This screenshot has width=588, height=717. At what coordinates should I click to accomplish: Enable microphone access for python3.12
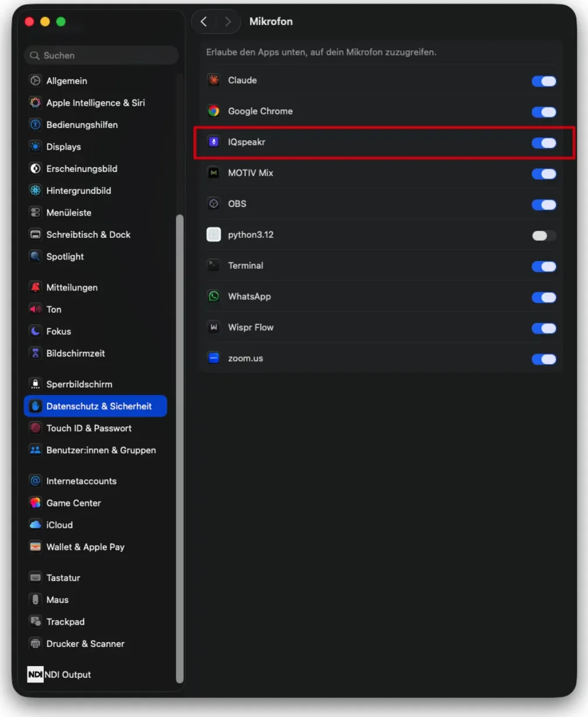544,235
